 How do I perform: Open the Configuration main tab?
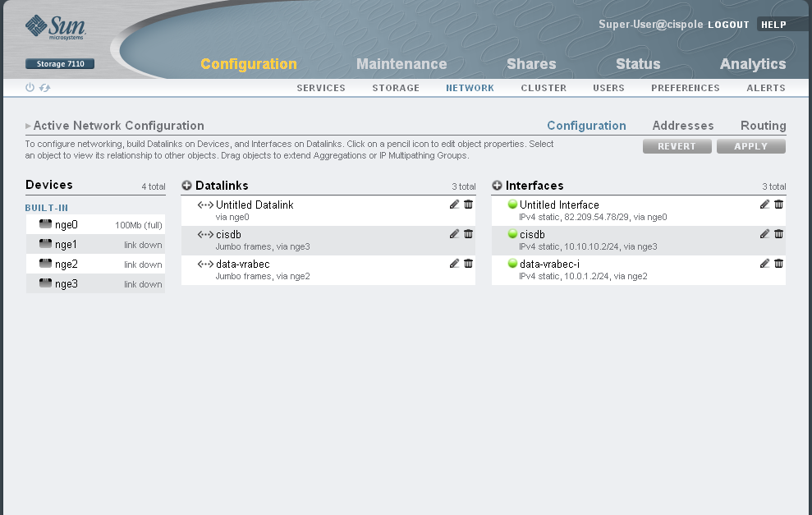[x=249, y=64]
